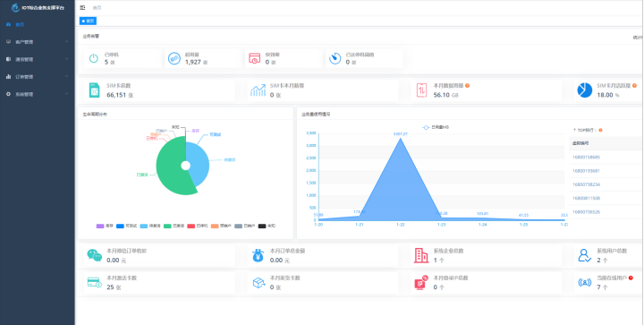644x325 pixels.
Task: Click the 1-24 date label on the x-axis
Action: (x=482, y=225)
